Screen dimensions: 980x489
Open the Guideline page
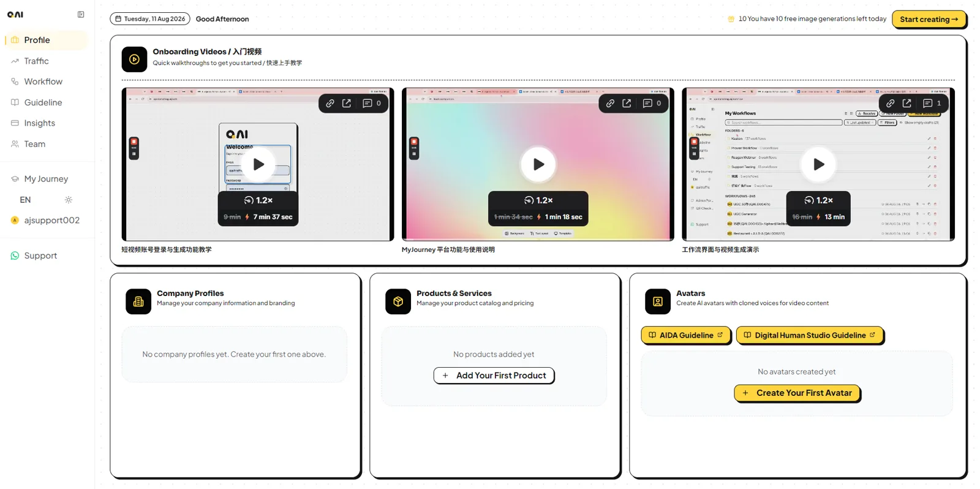tap(47, 102)
